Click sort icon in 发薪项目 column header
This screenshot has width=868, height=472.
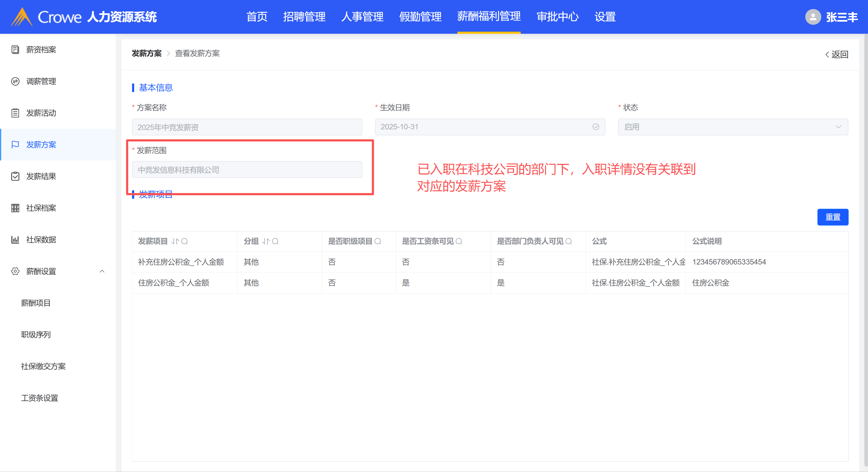[175, 241]
